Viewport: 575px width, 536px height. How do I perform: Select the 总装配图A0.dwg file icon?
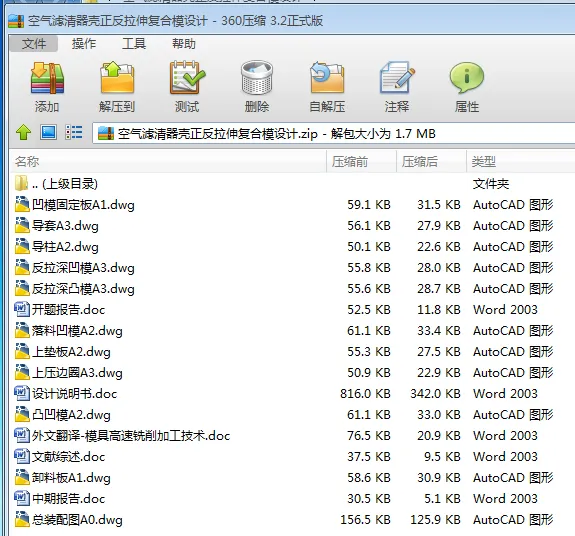point(22,520)
